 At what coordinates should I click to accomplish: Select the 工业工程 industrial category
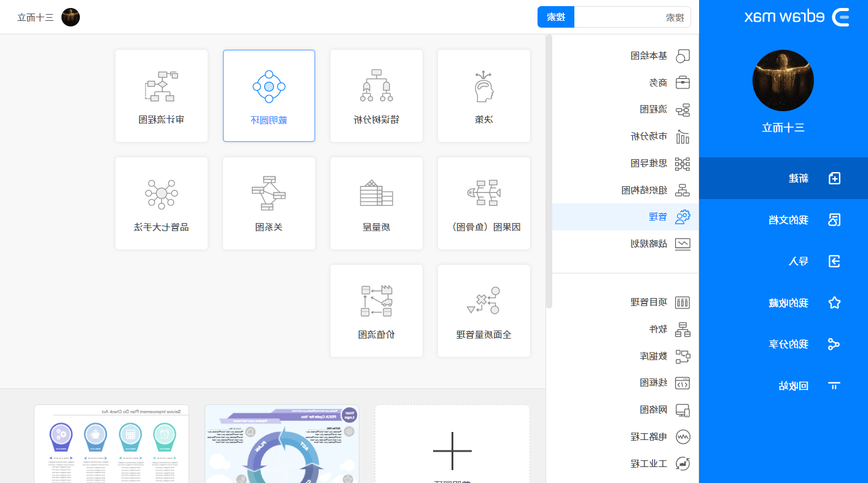point(625,463)
